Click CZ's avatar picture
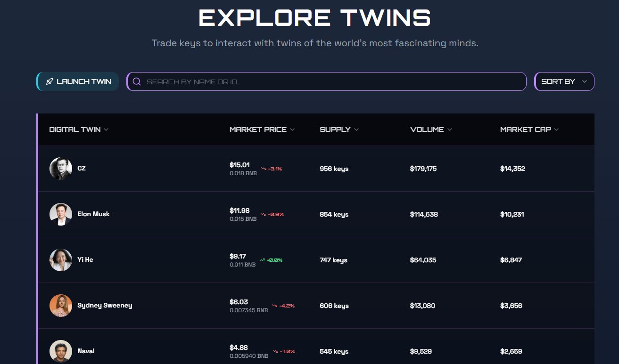The height and width of the screenshot is (364, 619). click(61, 169)
